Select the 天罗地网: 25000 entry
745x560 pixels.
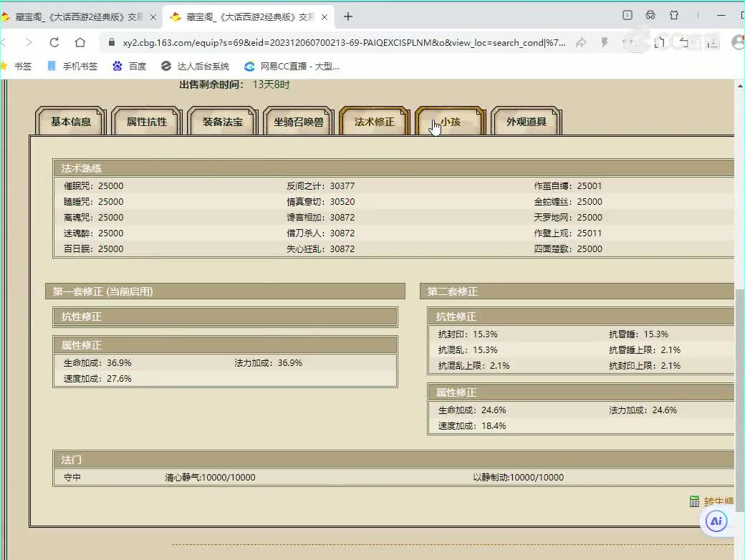568,217
